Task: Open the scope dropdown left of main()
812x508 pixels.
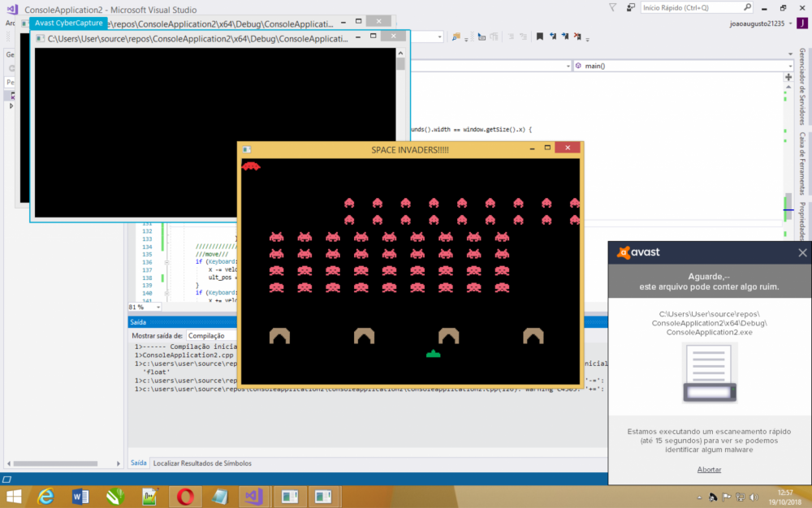Action: point(491,66)
